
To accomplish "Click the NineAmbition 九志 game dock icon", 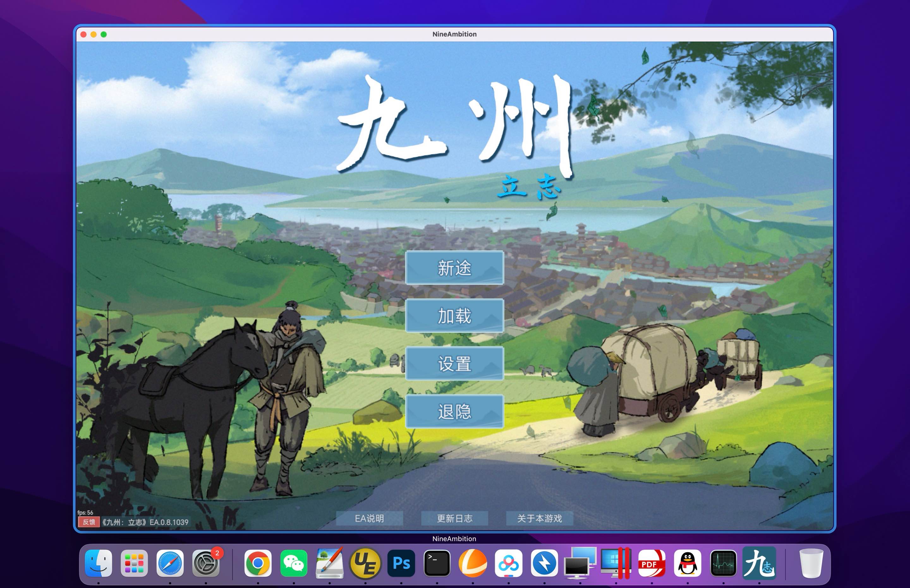I will click(x=759, y=563).
